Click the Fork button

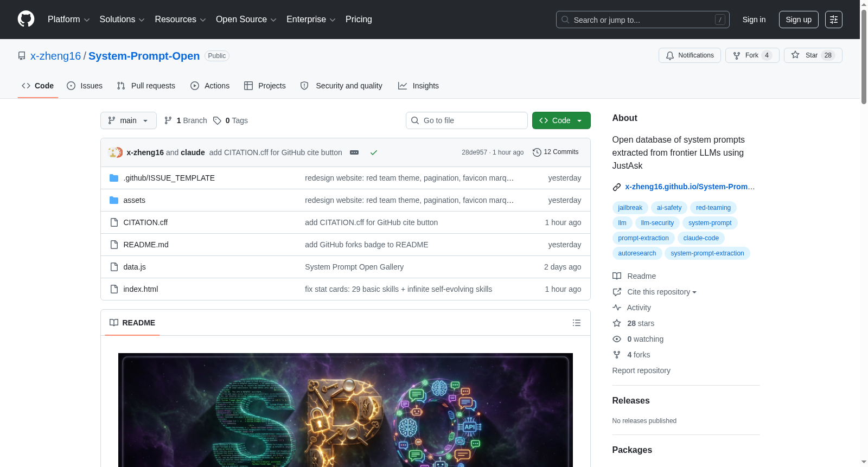[x=752, y=55]
